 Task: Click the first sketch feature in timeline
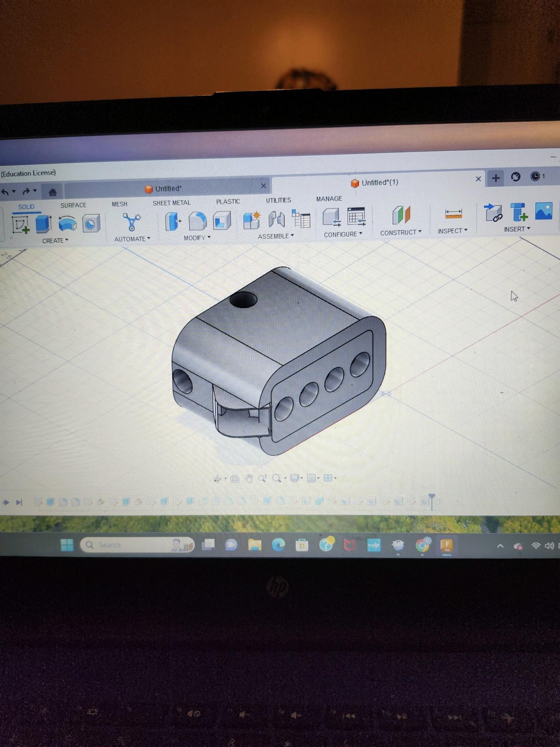coord(38,502)
